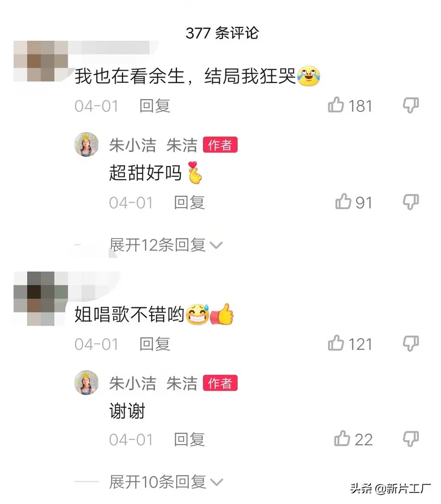Screen dimensions: 441x504
Task: Reply to the author's 超甜好吗 comment
Action: pyautogui.click(x=190, y=203)
